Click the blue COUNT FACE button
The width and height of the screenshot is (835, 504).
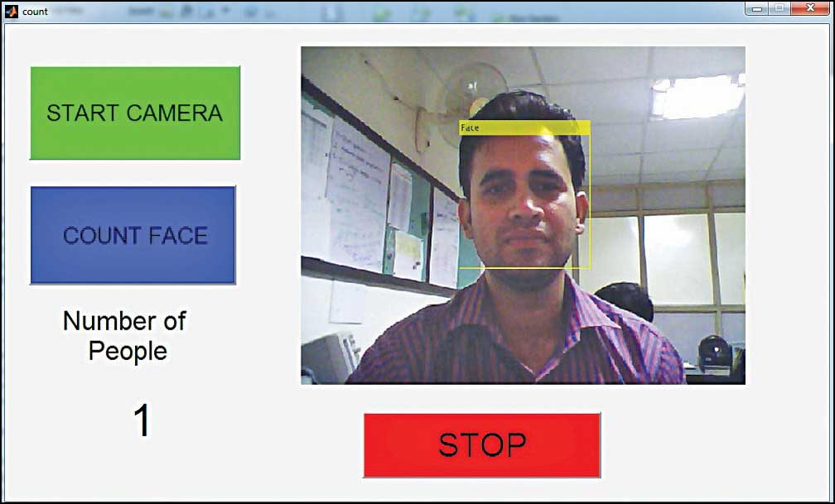point(133,235)
